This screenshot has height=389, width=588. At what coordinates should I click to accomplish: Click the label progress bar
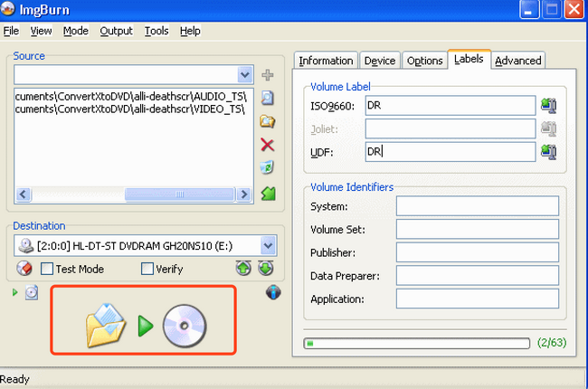tap(417, 343)
